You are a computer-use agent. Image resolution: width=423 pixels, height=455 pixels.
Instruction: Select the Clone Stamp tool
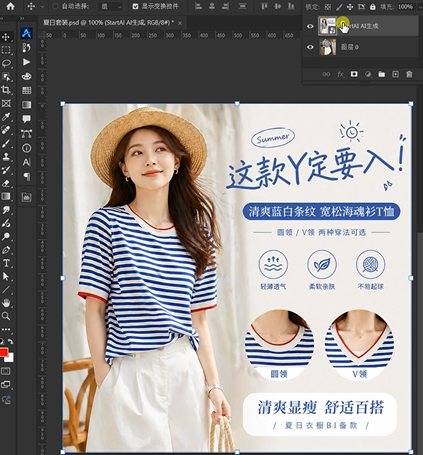pyautogui.click(x=6, y=157)
